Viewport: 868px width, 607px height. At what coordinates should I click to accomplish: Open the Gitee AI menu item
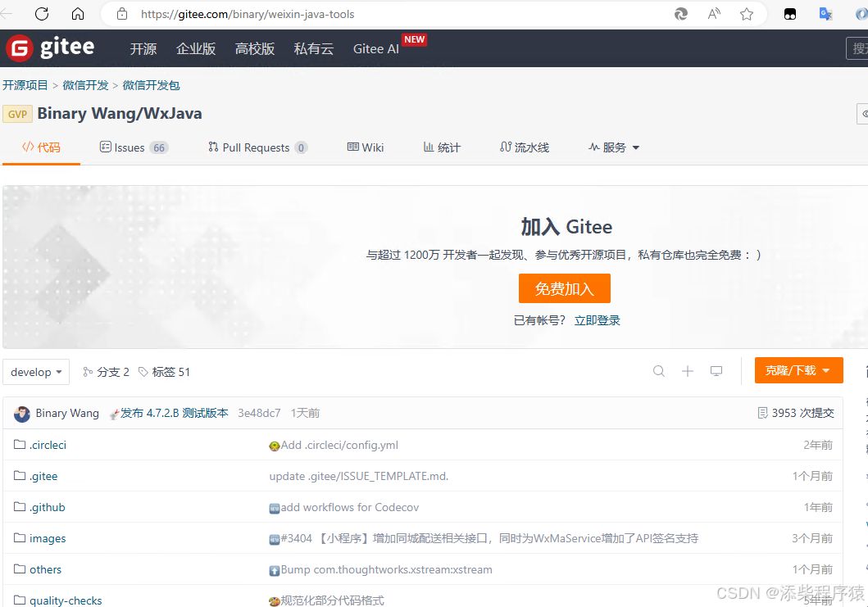coord(376,48)
